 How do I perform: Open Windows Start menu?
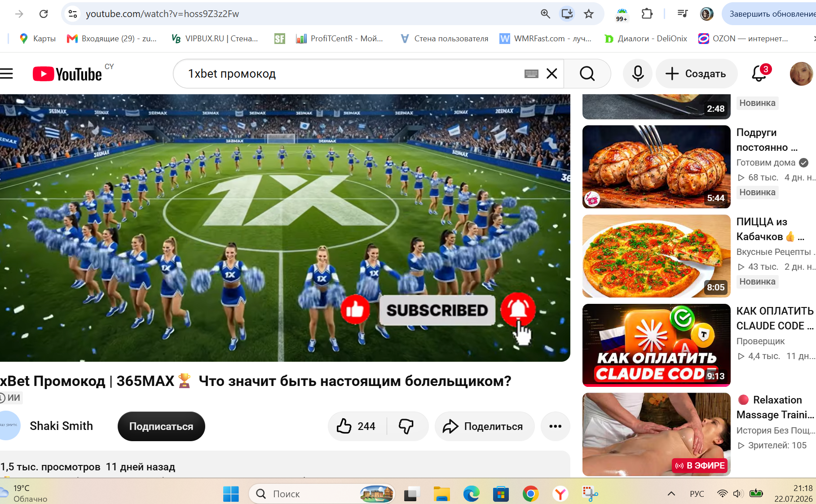(x=231, y=494)
